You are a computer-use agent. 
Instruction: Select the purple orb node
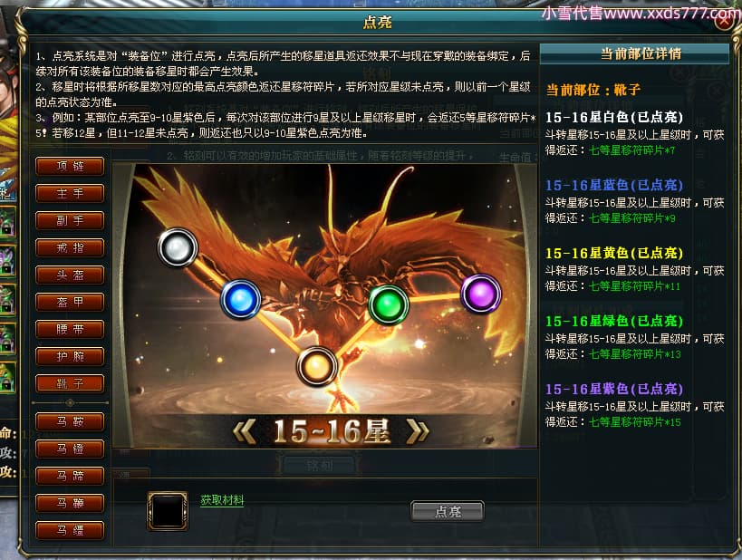click(x=481, y=294)
